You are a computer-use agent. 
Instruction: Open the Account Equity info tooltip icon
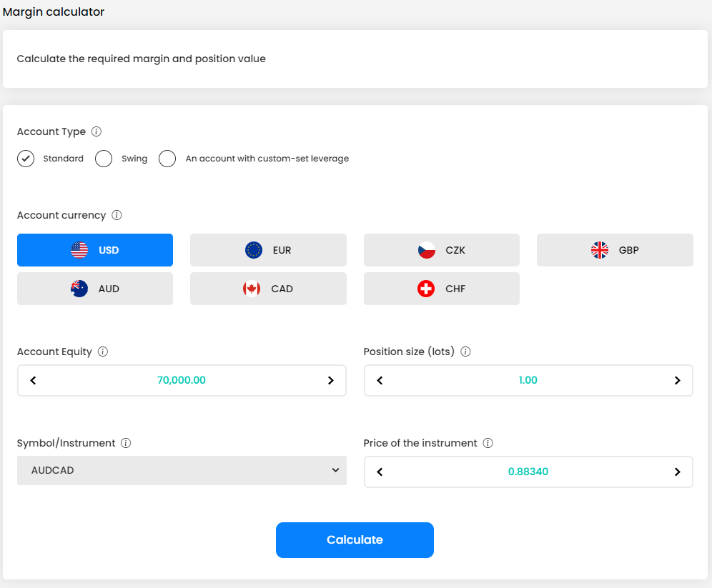103,352
